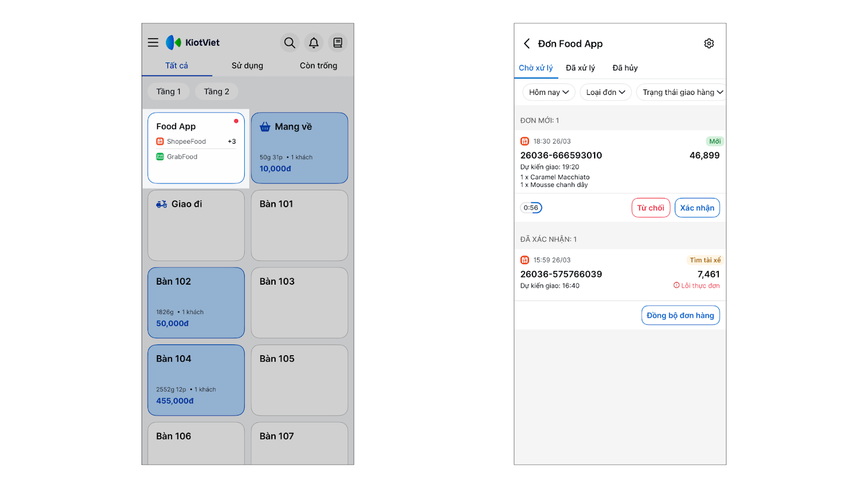
Task: Click ShopeeFood icon on order 26036-575766039
Action: pyautogui.click(x=525, y=260)
